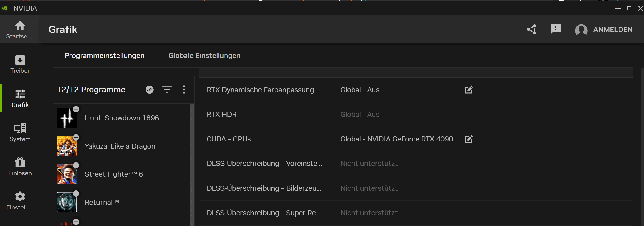Click the Grafik page title

(63, 29)
